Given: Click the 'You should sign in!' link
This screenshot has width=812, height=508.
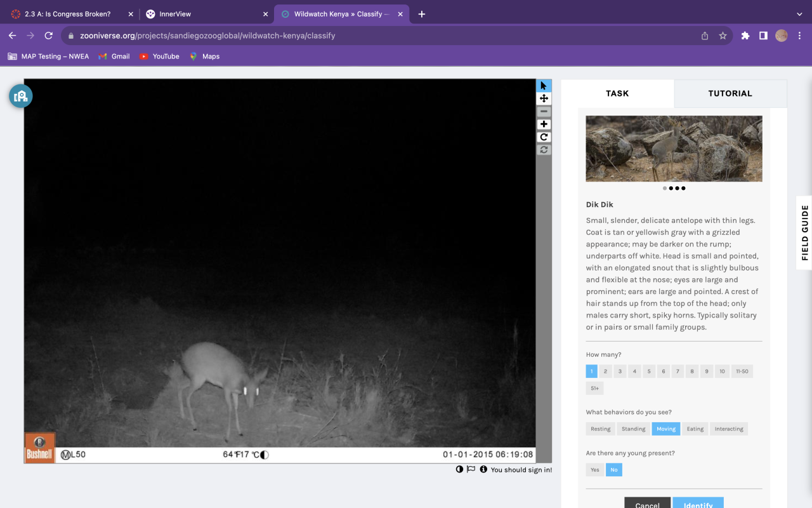Looking at the screenshot, I should coord(521,470).
